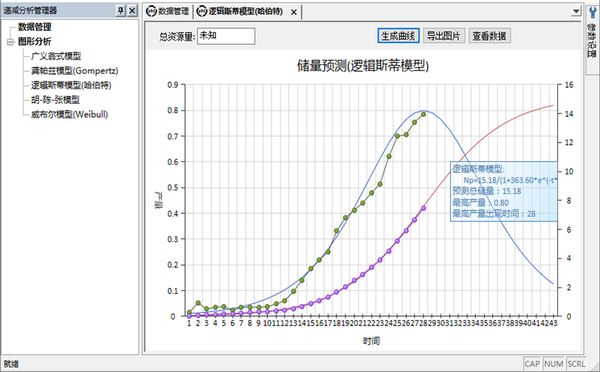Close the 逻辑斯蒂模型(哈伯特) tab
This screenshot has height=372, width=600.
(x=293, y=12)
